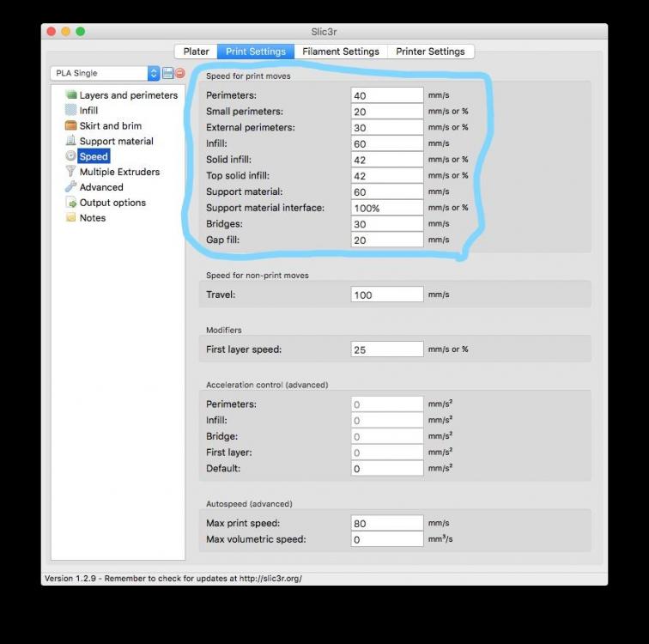Click the Multiple Extruders funnel icon
Viewport: 649px width, 644px height.
pyautogui.click(x=70, y=172)
